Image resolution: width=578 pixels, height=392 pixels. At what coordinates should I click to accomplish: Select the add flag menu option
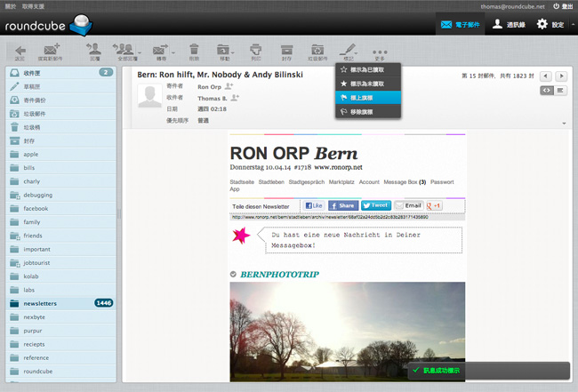click(368, 98)
